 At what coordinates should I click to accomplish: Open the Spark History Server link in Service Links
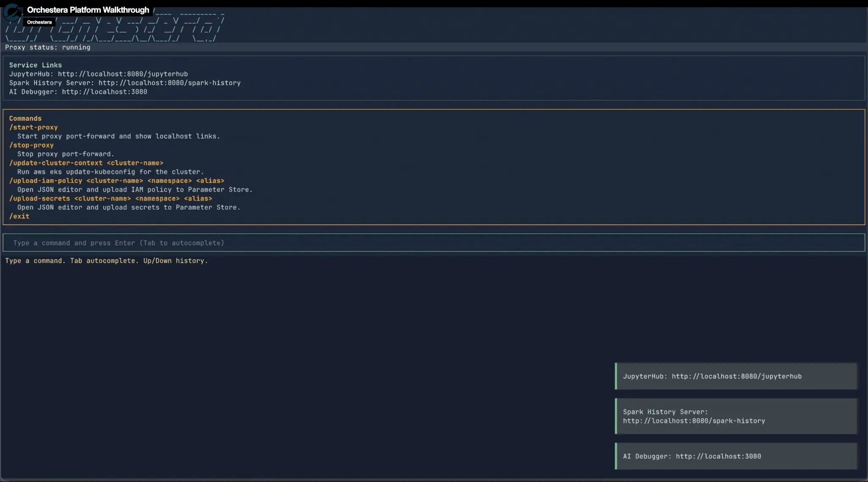point(170,83)
